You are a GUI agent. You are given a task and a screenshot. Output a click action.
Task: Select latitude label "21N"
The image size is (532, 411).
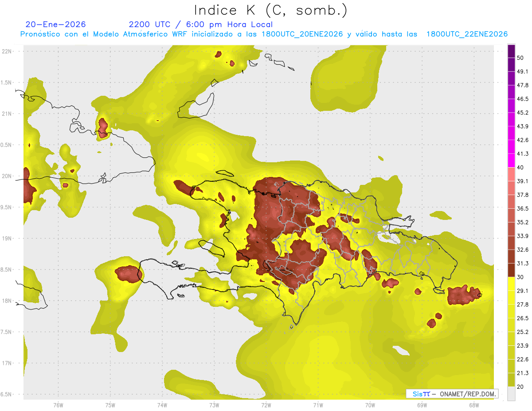tap(8, 114)
